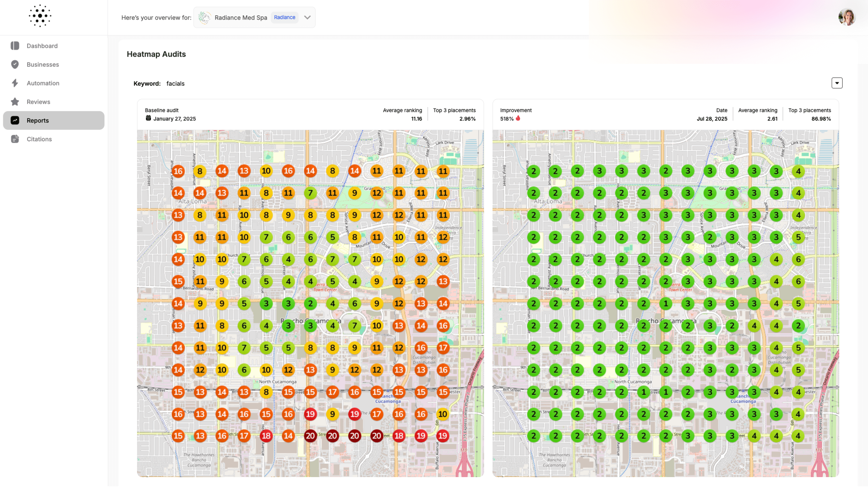868x491 pixels.
Task: Click the dotted circle app logo
Action: pos(40,16)
